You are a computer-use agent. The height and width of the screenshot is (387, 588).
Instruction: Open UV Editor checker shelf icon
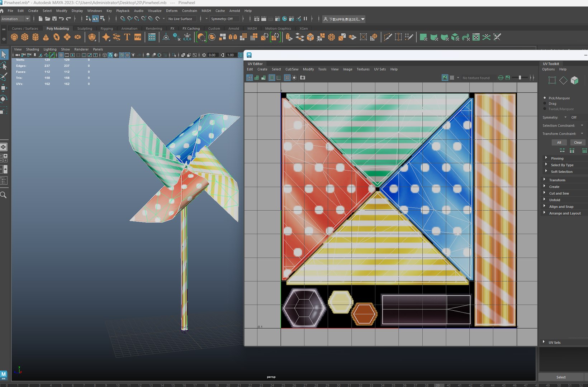pyautogui.click(x=476, y=37)
